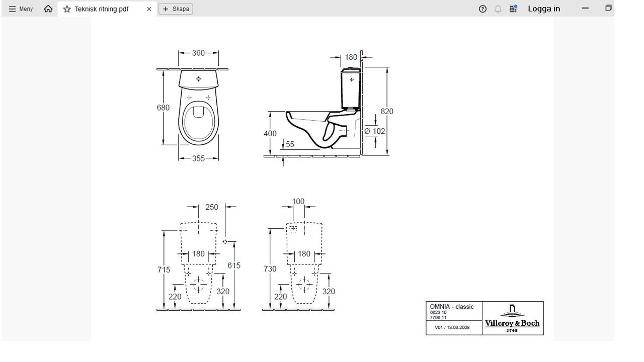
Task: Open the notifications bell icon
Action: click(x=498, y=9)
